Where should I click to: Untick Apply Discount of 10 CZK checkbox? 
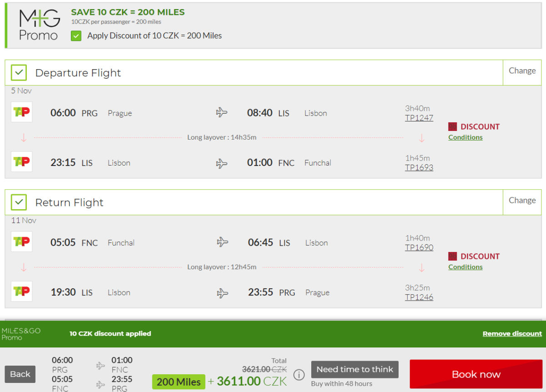pyautogui.click(x=76, y=36)
